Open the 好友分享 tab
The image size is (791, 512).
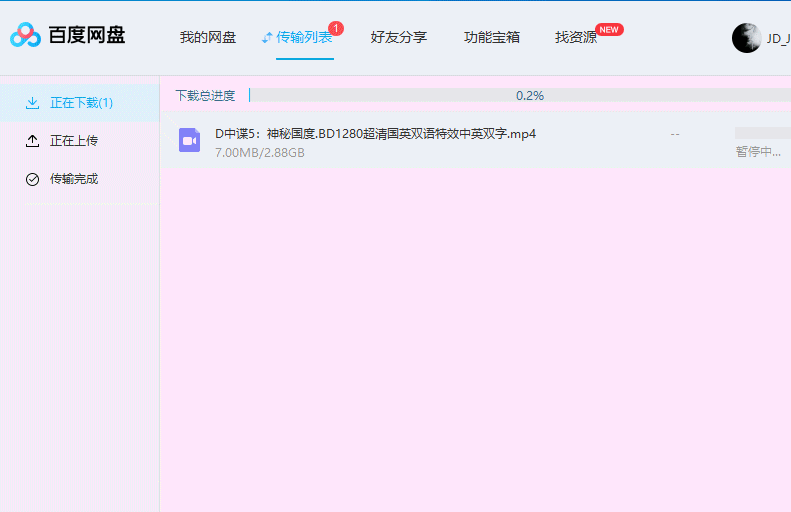click(x=399, y=37)
